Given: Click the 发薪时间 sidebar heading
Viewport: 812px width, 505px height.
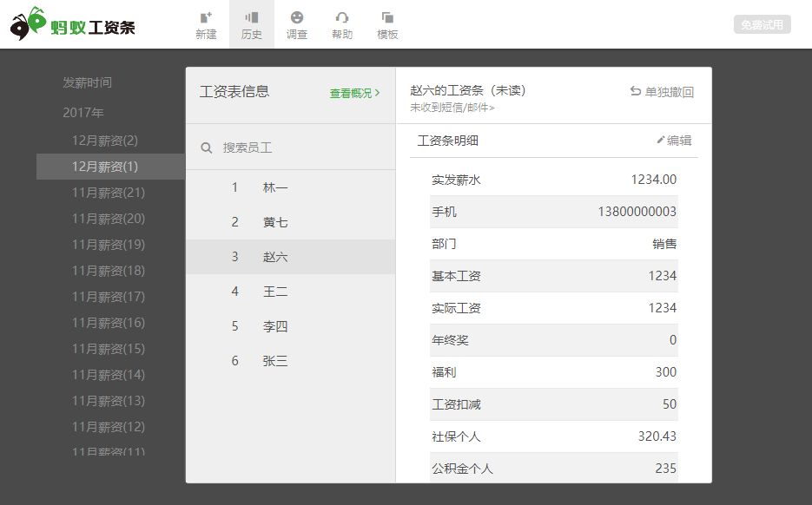Looking at the screenshot, I should click(x=87, y=82).
